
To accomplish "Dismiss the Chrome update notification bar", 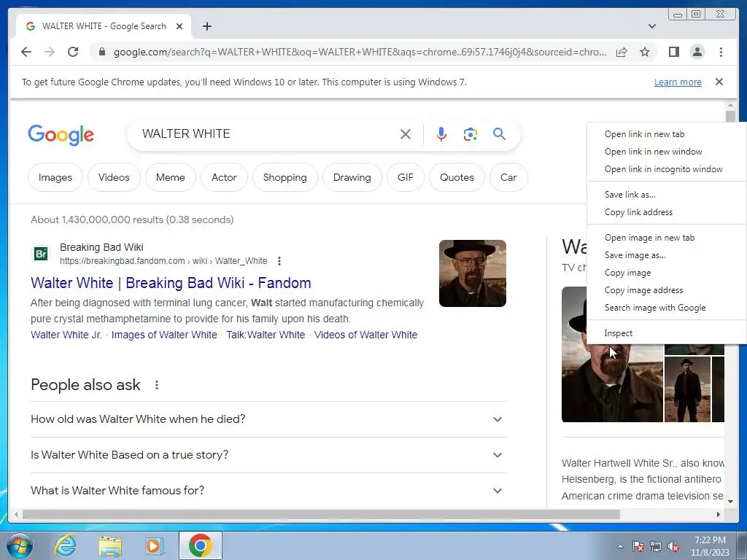I will coord(719,82).
